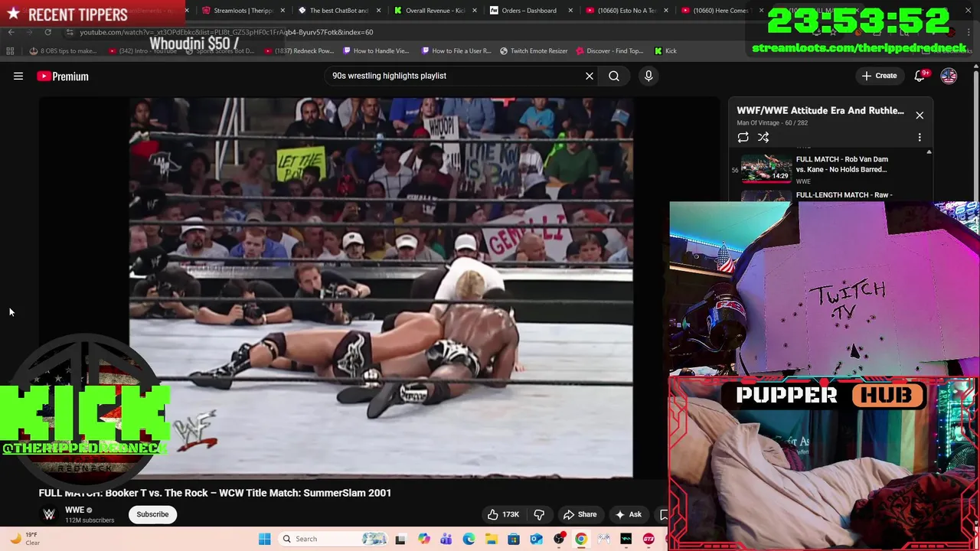Close the Attitude Era playlist panel
The height and width of the screenshot is (551, 980).
coord(920,116)
